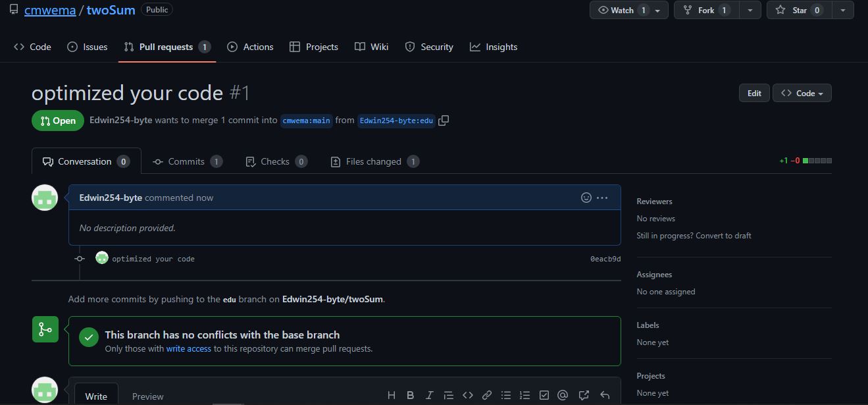
Task: Click commit node icon in the timeline
Action: (80, 259)
